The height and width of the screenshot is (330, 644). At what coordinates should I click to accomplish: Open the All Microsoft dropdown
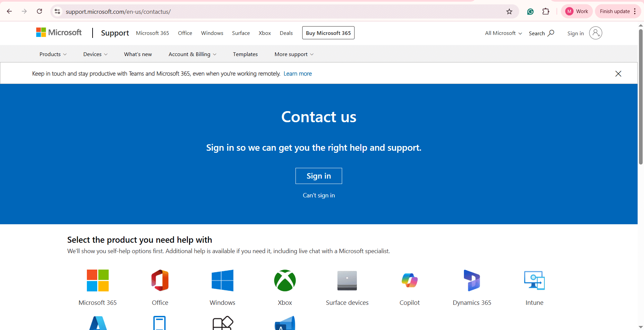point(503,33)
